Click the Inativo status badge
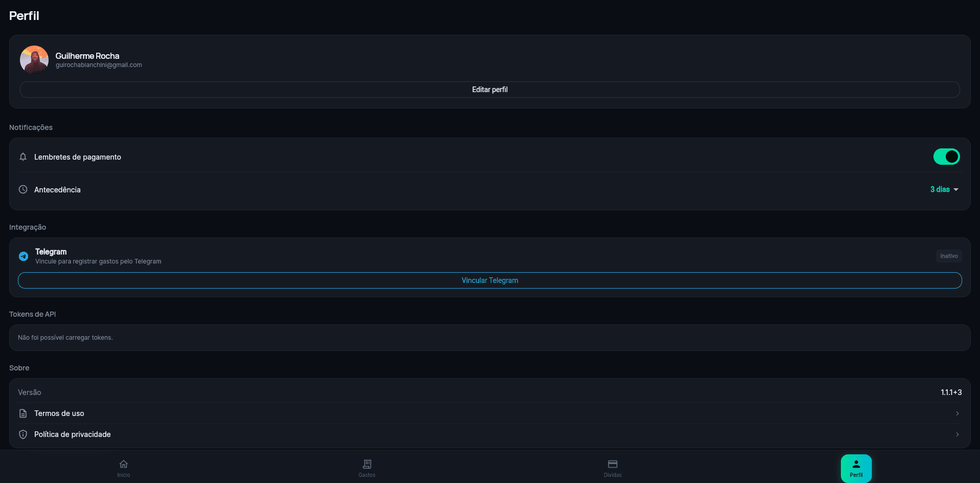Image resolution: width=980 pixels, height=483 pixels. [949, 256]
